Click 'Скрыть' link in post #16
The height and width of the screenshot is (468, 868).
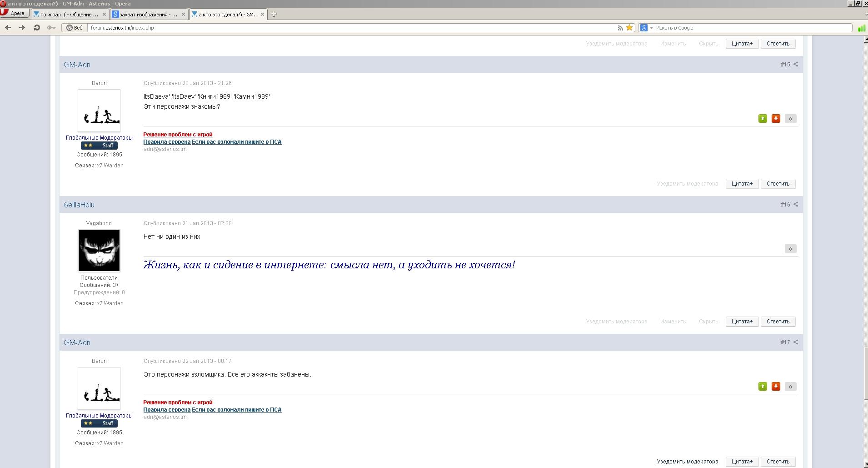(708, 322)
